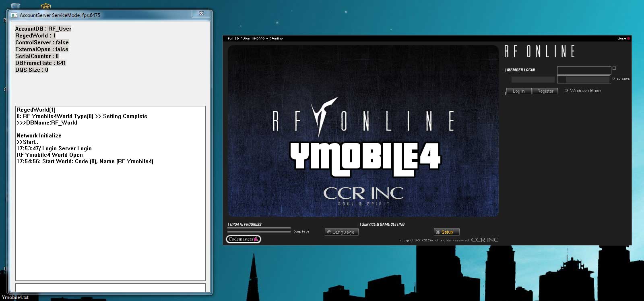Click the 'SerialCounter : 0' status line
This screenshot has width=644, height=301.
(x=37, y=56)
